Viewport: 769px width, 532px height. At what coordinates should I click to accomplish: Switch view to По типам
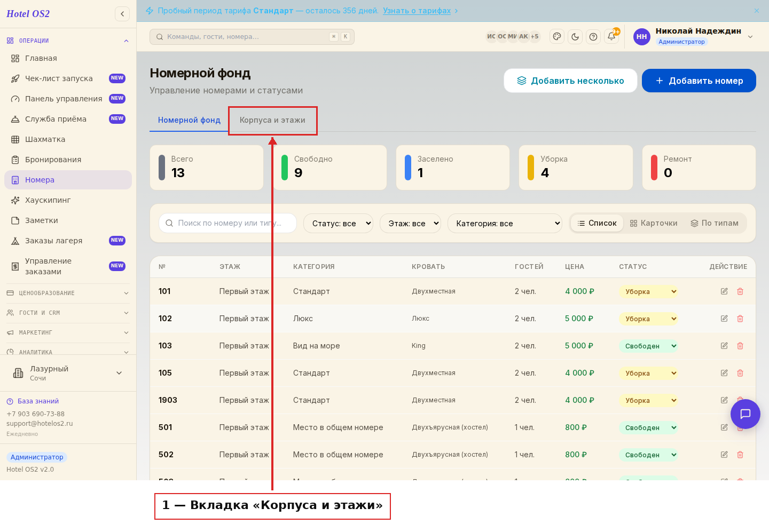click(715, 223)
